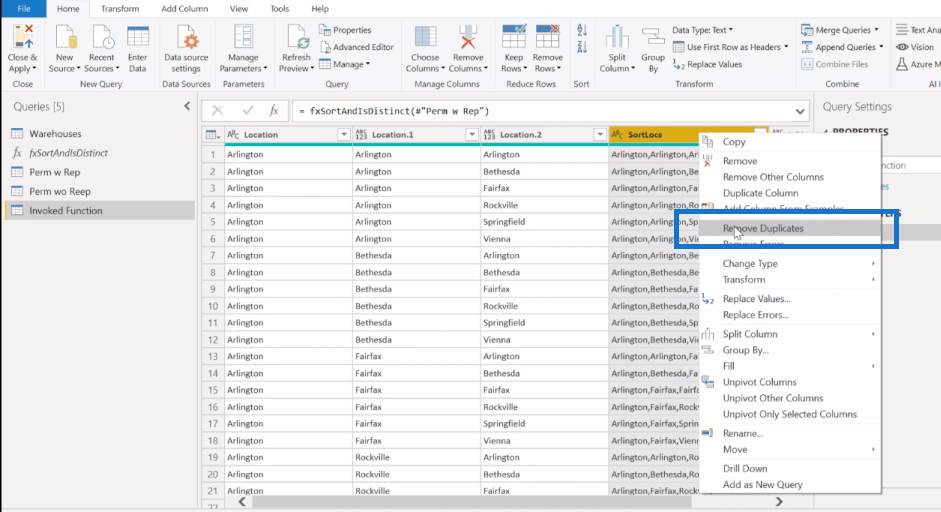Screen dimensions: 941x512
Task: Choose Unpivot Columns in context menu
Action: (759, 382)
